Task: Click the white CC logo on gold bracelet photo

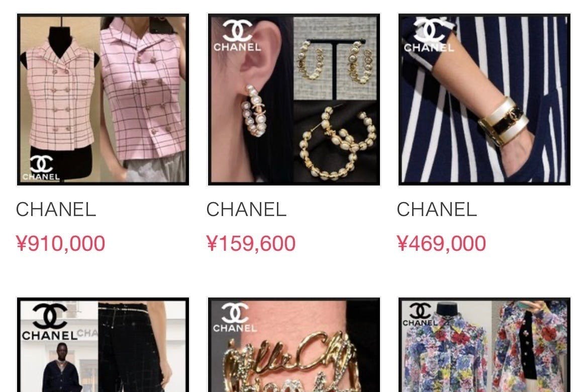Action: [x=235, y=317]
